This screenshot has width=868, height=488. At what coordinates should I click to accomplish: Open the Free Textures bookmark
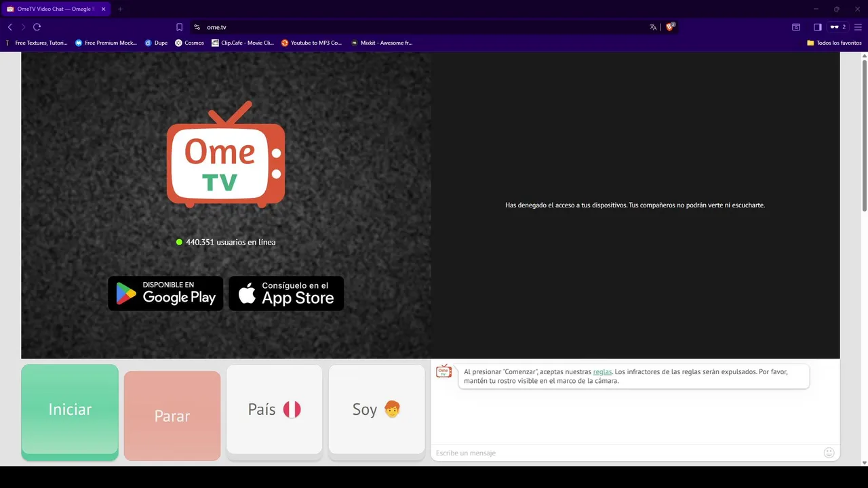(37, 43)
